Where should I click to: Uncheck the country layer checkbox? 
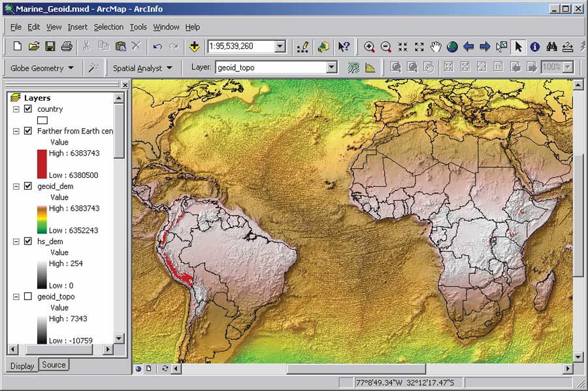[x=27, y=109]
